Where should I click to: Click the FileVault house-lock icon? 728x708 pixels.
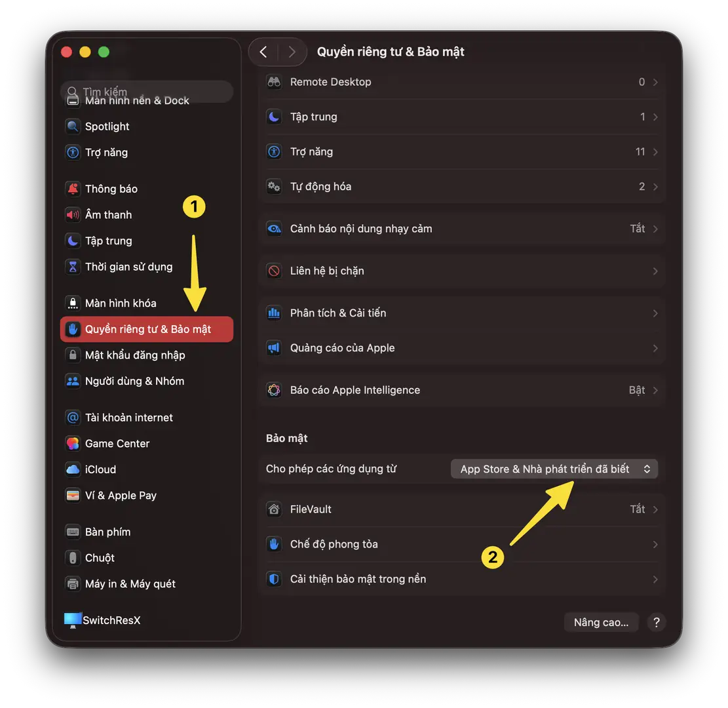click(x=274, y=509)
